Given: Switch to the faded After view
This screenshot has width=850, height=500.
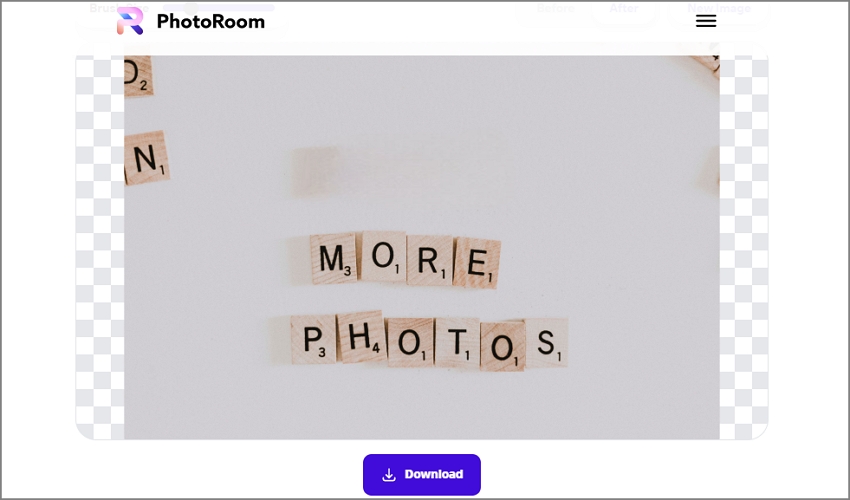Looking at the screenshot, I should point(624,8).
